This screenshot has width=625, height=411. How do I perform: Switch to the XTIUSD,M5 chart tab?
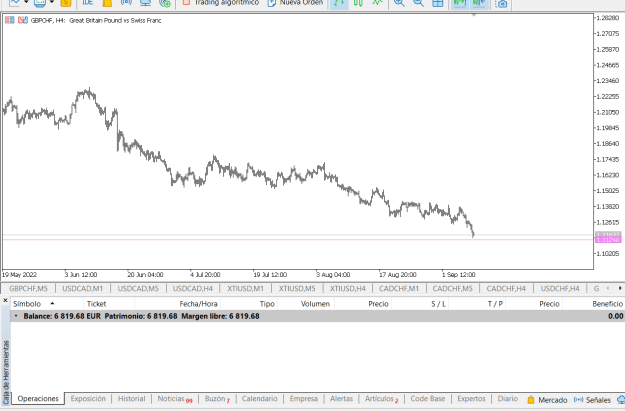coord(297,288)
